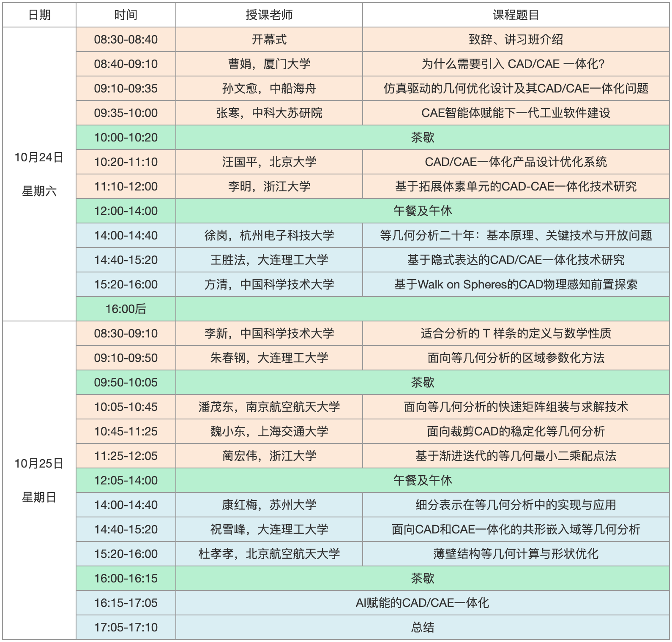Click the 16:15-17:05 time cell

[x=126, y=603]
